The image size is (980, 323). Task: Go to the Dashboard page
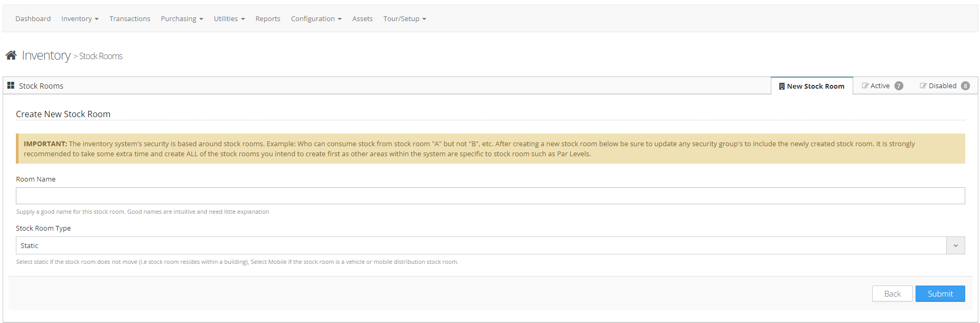(33, 19)
